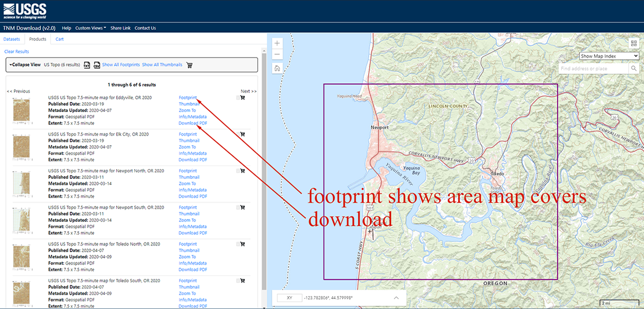This screenshot has height=309, width=644.
Task: Download PDF for Elk City map
Action: (x=193, y=160)
